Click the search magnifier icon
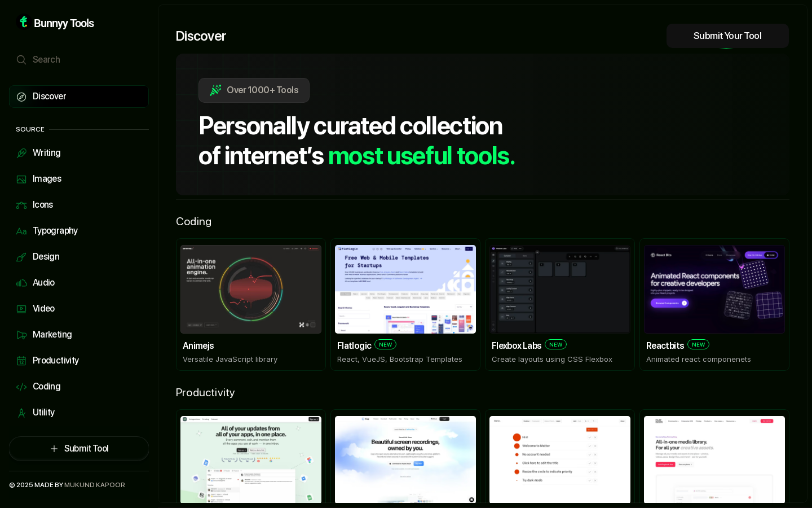The width and height of the screenshot is (812, 508). click(x=21, y=60)
